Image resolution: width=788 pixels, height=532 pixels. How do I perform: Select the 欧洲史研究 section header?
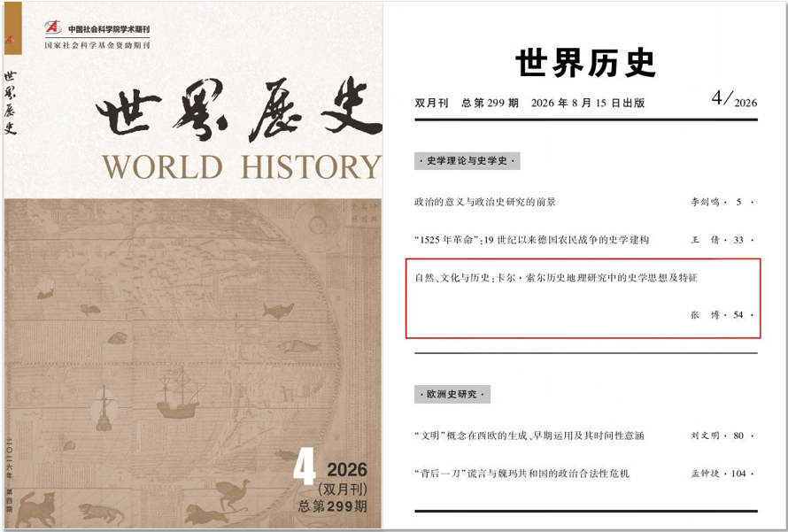point(452,395)
